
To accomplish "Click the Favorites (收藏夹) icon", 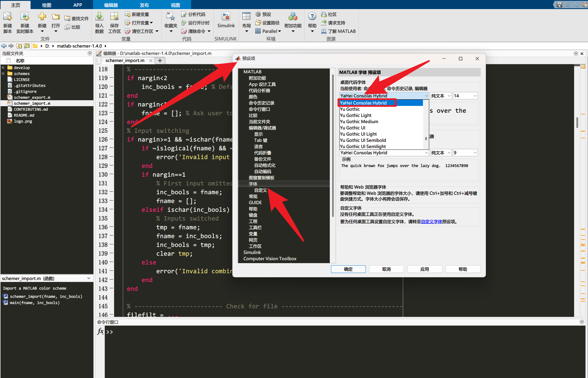I will point(171,16).
